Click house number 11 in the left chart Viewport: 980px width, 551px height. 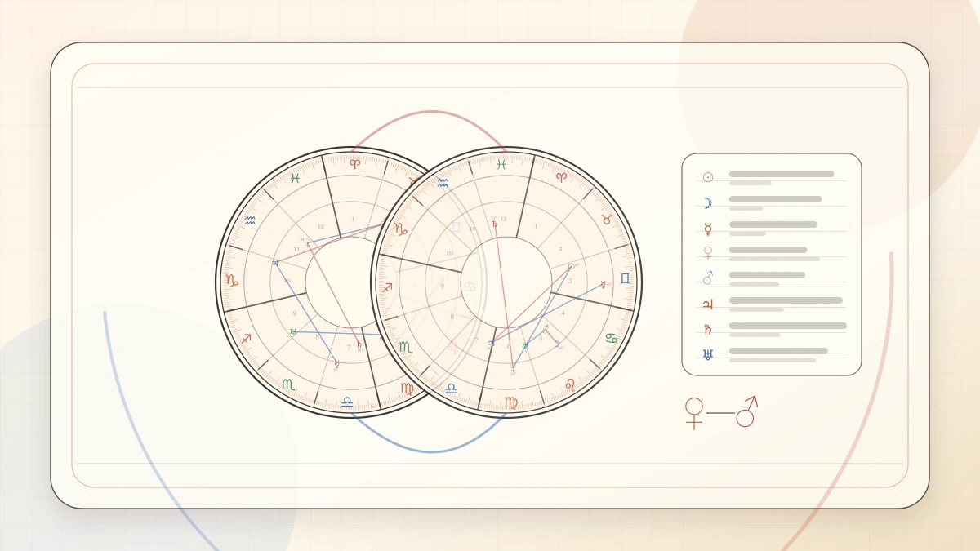coord(296,249)
